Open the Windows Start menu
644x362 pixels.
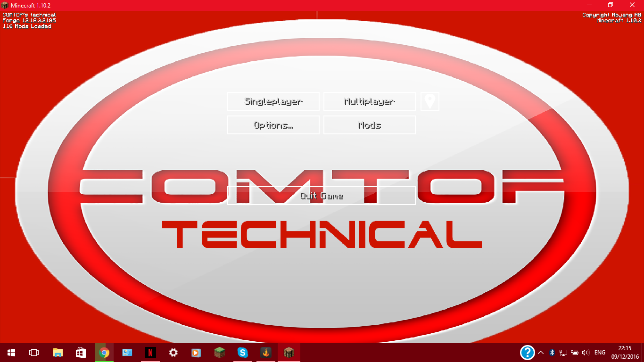point(11,353)
